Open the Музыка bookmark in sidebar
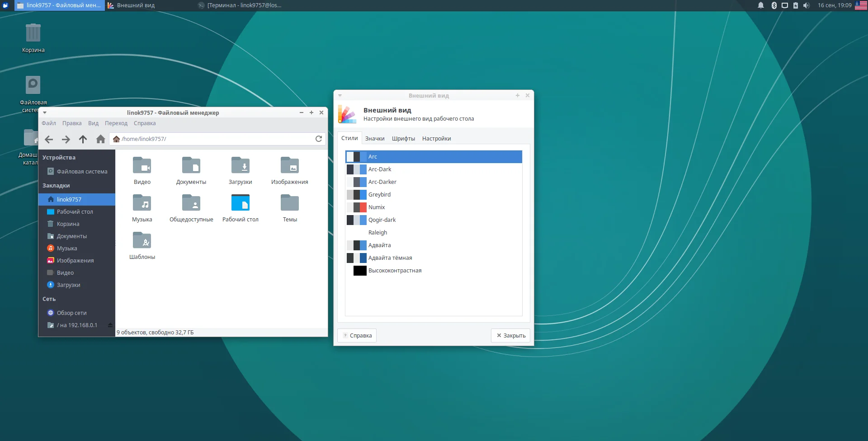 77,249
